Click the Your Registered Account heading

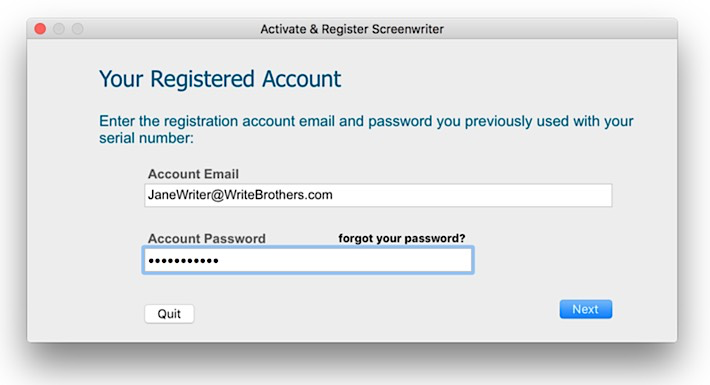[x=220, y=79]
